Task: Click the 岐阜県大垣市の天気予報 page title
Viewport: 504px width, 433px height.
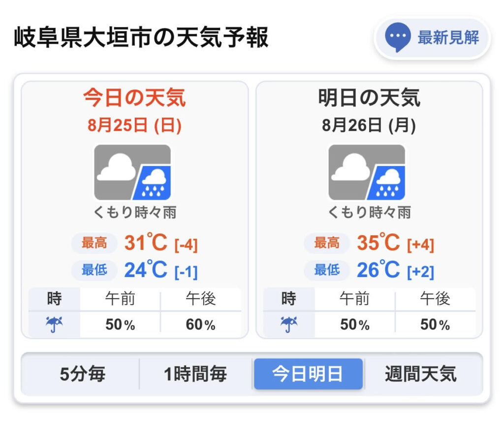Action: 141,38
